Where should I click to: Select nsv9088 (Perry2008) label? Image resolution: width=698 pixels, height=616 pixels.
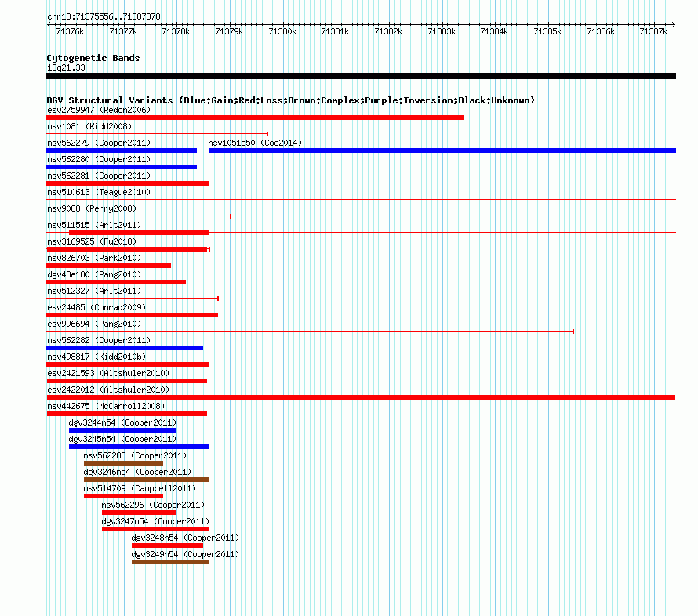(x=92, y=208)
